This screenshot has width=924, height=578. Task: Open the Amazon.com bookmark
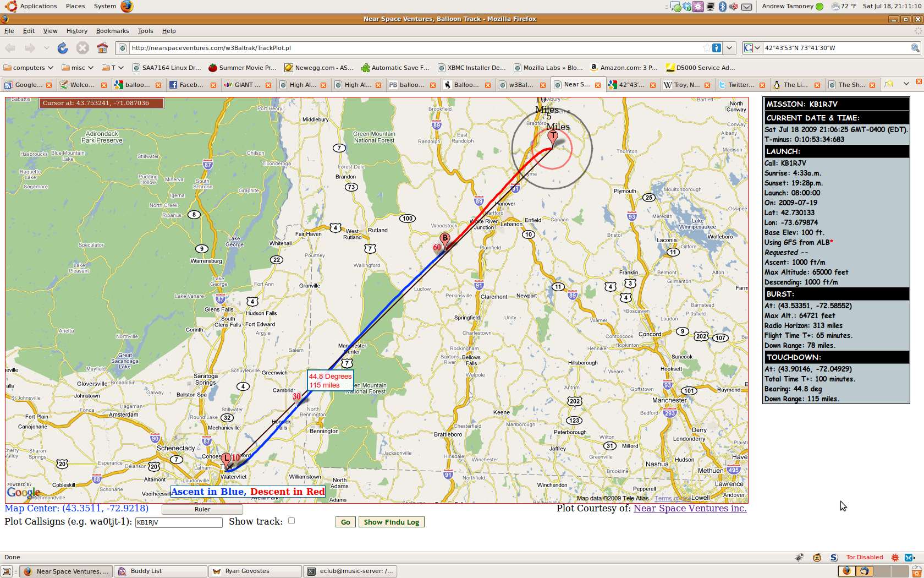click(624, 68)
